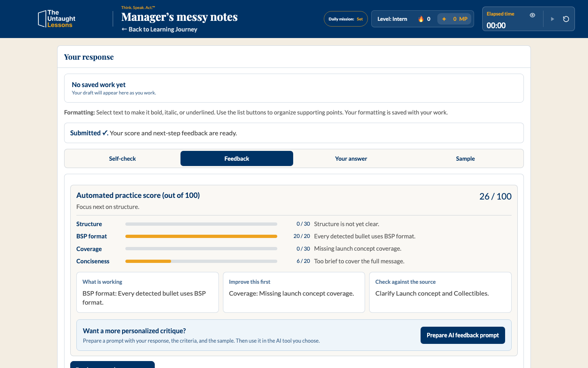Click the Structure score progress bar

click(x=201, y=224)
